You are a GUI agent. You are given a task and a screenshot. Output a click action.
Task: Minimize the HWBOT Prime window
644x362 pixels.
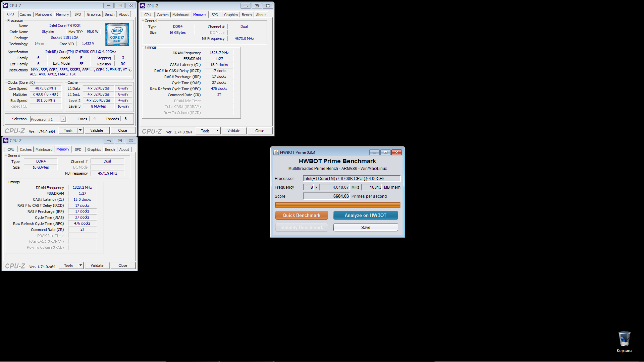(x=374, y=153)
